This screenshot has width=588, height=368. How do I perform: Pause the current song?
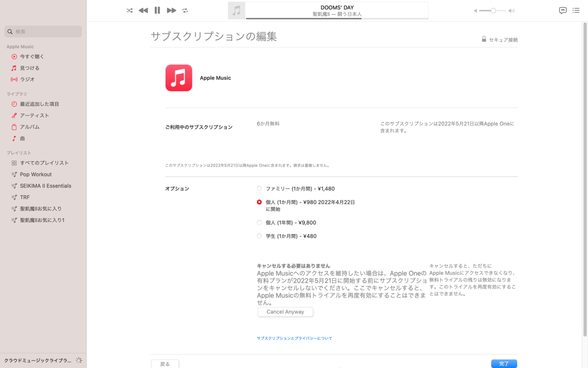pyautogui.click(x=157, y=10)
